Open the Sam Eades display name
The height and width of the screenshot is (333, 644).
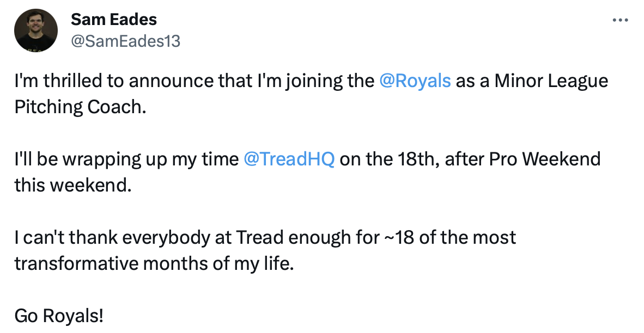[x=114, y=20]
